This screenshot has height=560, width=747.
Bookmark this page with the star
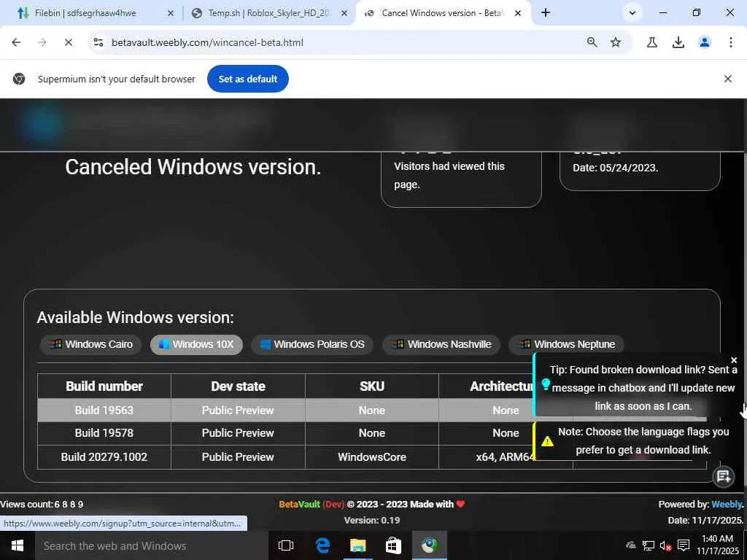coord(616,42)
